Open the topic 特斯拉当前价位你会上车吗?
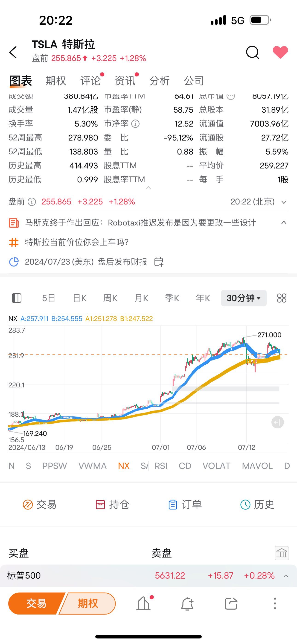 [77, 242]
